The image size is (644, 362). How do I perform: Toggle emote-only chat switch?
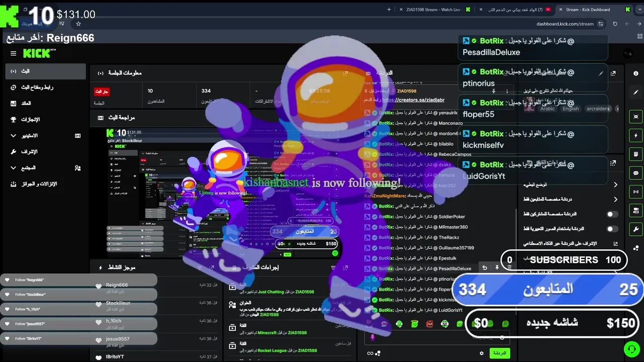click(612, 229)
